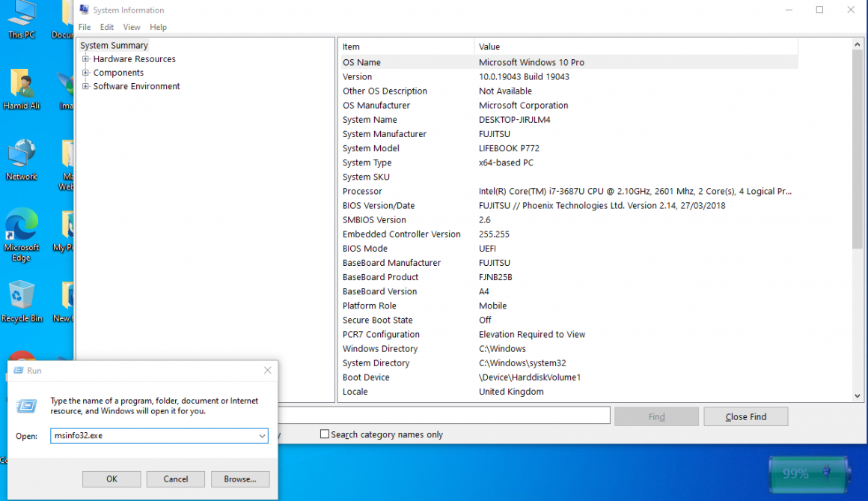The width and height of the screenshot is (868, 501).
Task: Click the System Information title bar icon
Action: pyautogui.click(x=84, y=10)
